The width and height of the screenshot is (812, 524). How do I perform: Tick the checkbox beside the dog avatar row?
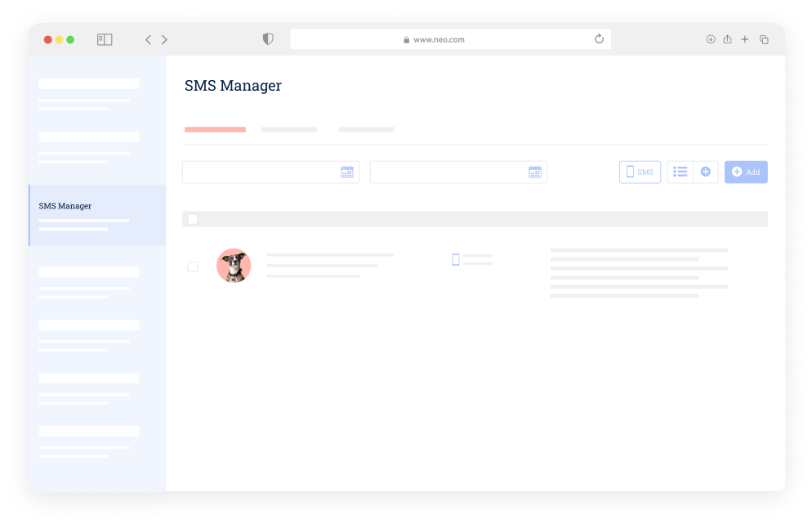(193, 266)
